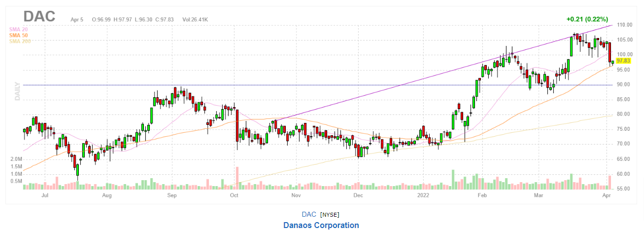Viewport: 644px width, 230px height.
Task: Click the NYSE exchange label
Action: pos(330,215)
